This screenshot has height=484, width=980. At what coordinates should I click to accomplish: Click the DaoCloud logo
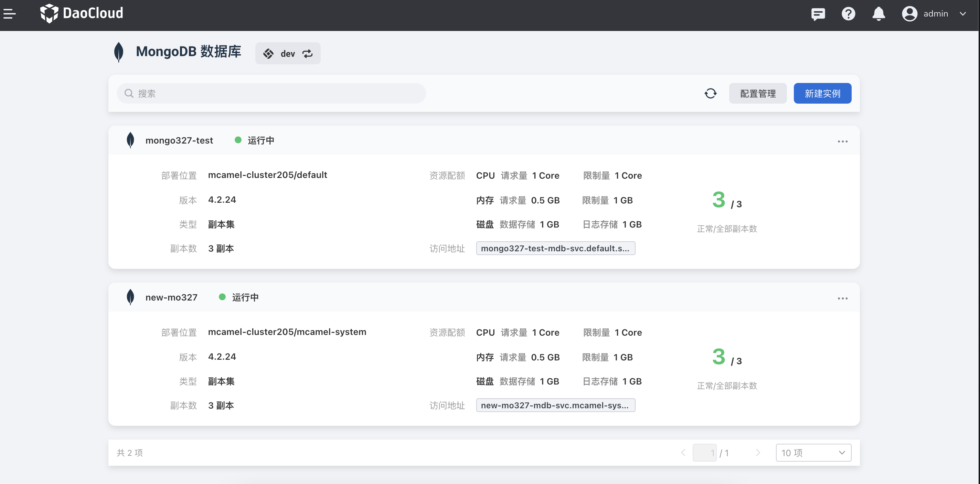82,14
